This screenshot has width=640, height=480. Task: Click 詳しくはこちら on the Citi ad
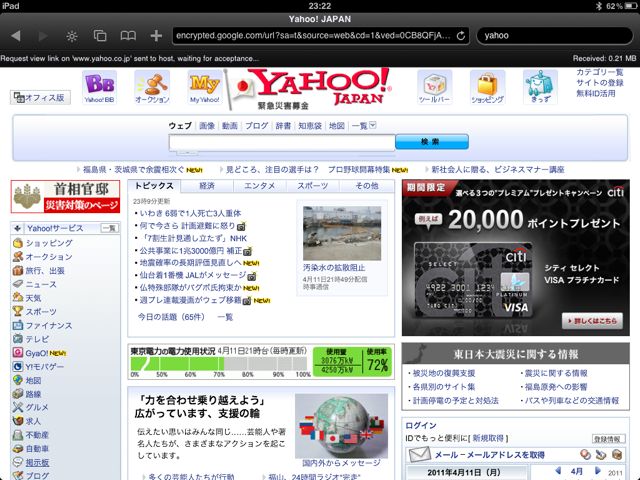592,321
